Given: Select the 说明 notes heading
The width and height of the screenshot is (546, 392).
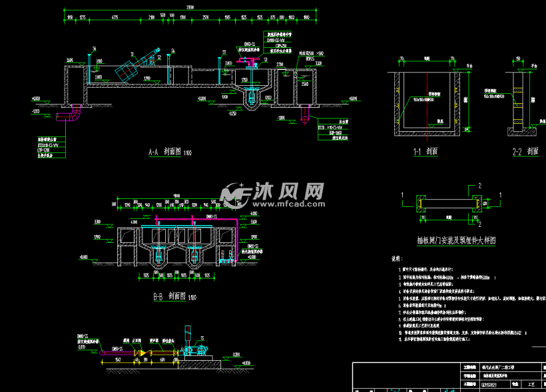Looking at the screenshot, I should pos(397,259).
